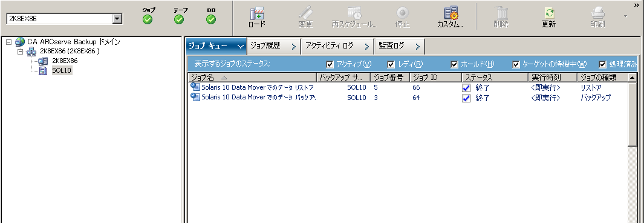Click the テープ status green check icon
644x223 pixels.
click(179, 19)
